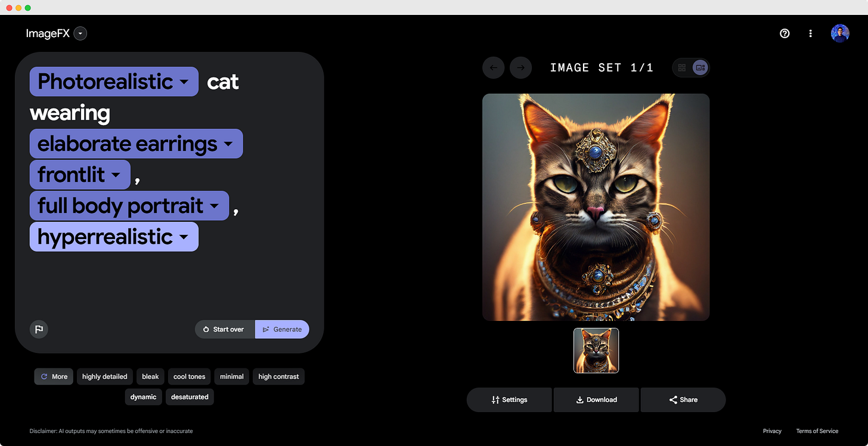This screenshot has height=446, width=868.
Task: Click the word cat in prompt
Action: tap(223, 82)
